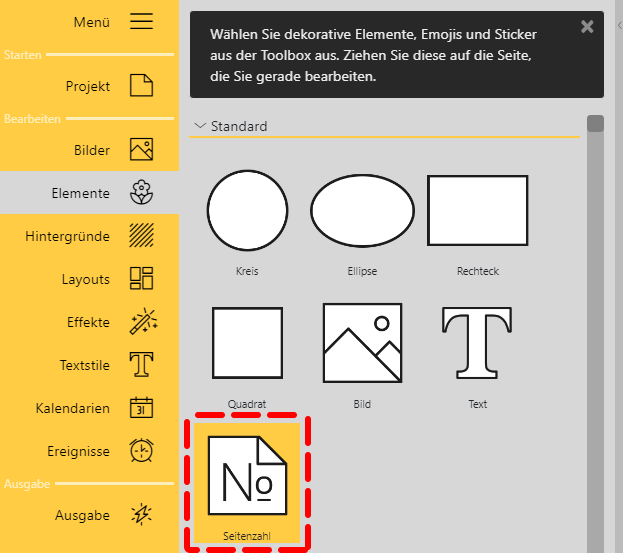Select the Bild image placeholder element
This screenshot has height=553, width=623.
tap(362, 343)
